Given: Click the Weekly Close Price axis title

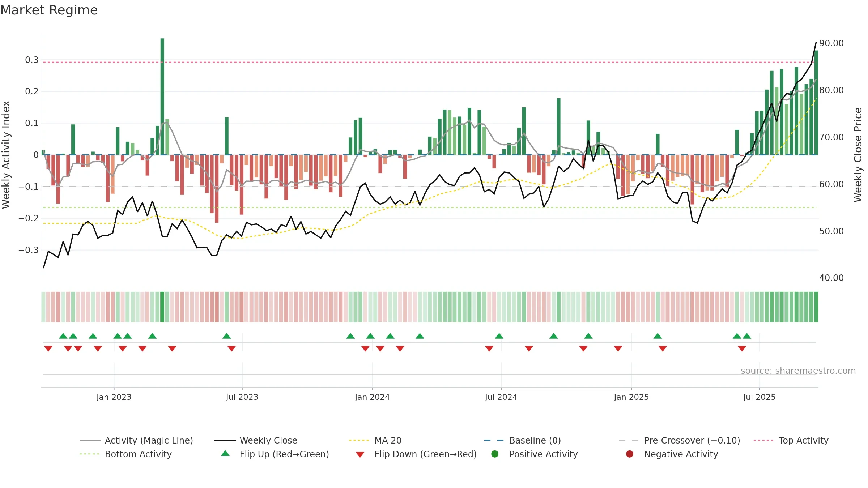Looking at the screenshot, I should 858,155.
